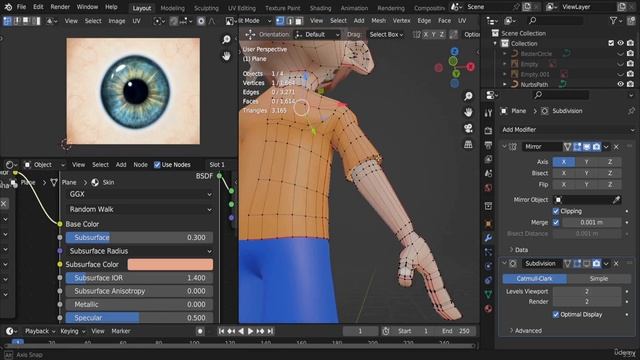640x360 pixels.
Task: Toggle Collection visibility eye
Action: [x=620, y=43]
